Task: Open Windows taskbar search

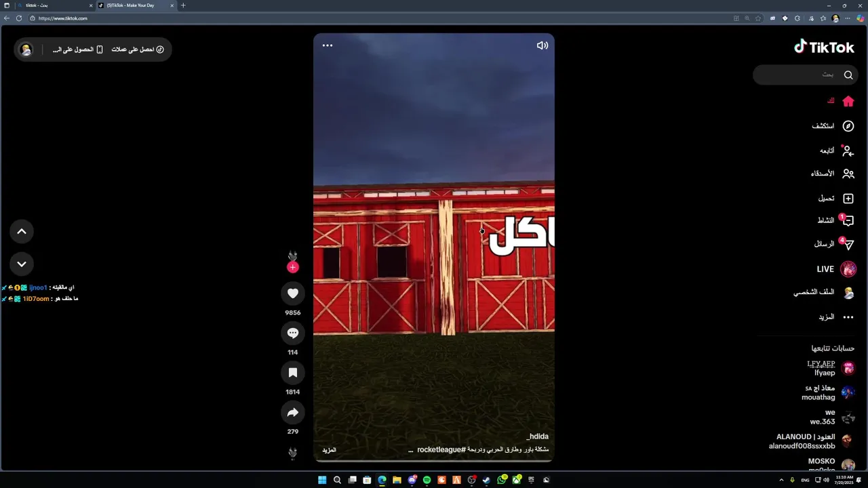Action: 337,480
